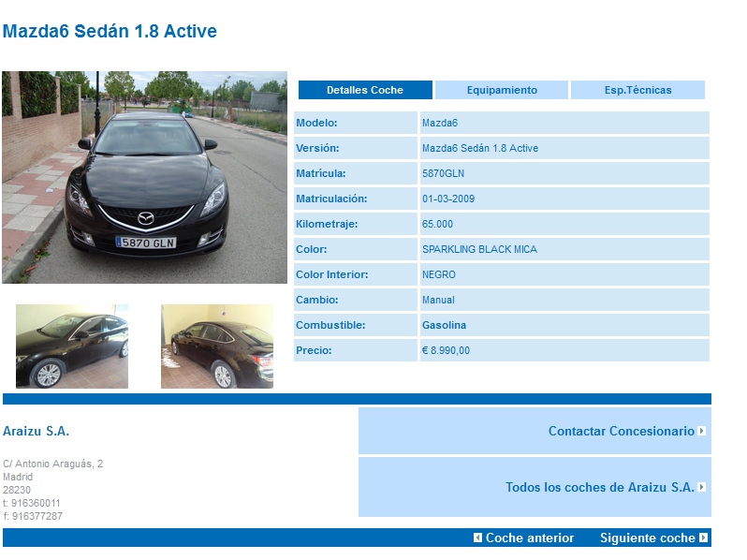Click the license plate value 5870GLN
This screenshot has width=747, height=560.
443,174
